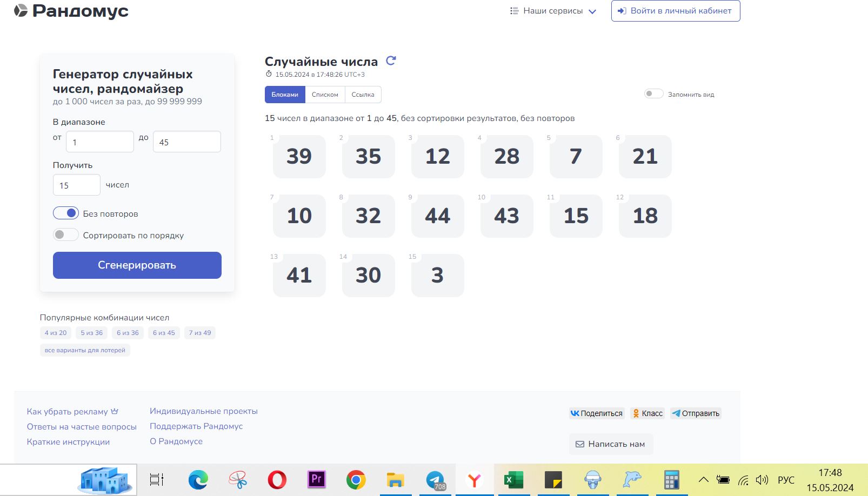
Task: Open the 'Ссылка' tab
Action: click(363, 95)
